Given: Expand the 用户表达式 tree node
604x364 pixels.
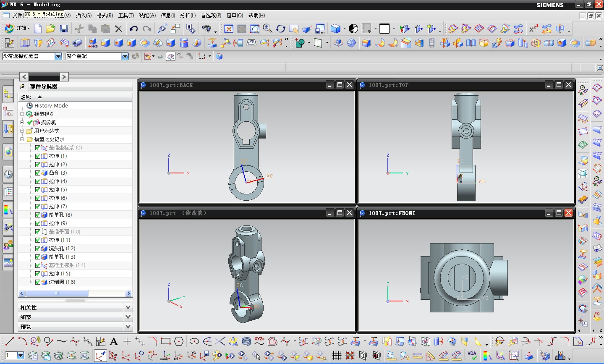Looking at the screenshot, I should coord(22,131).
